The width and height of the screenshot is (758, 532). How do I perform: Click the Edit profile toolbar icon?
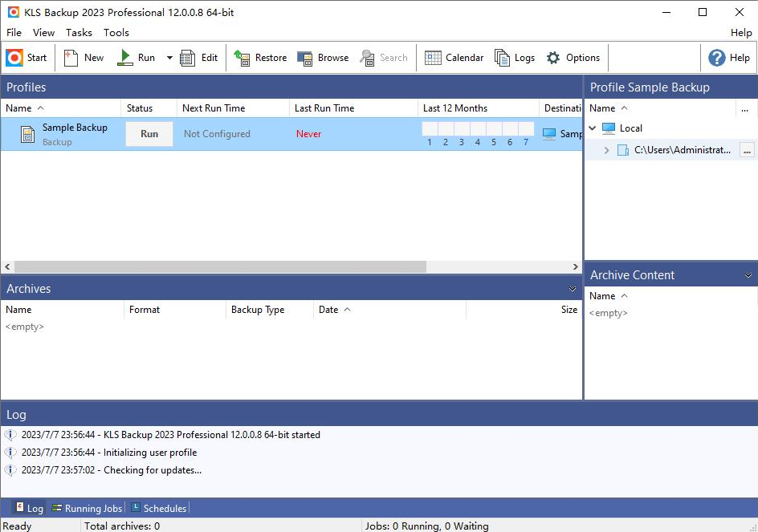188,58
